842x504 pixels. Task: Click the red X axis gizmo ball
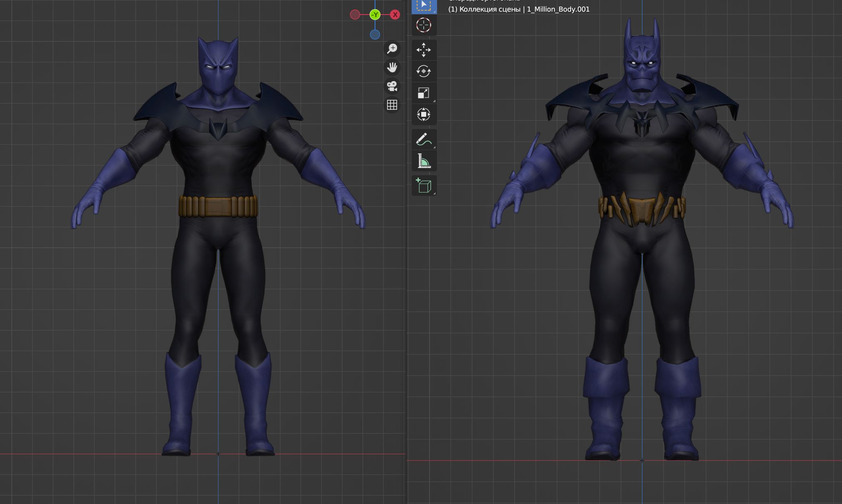[395, 15]
